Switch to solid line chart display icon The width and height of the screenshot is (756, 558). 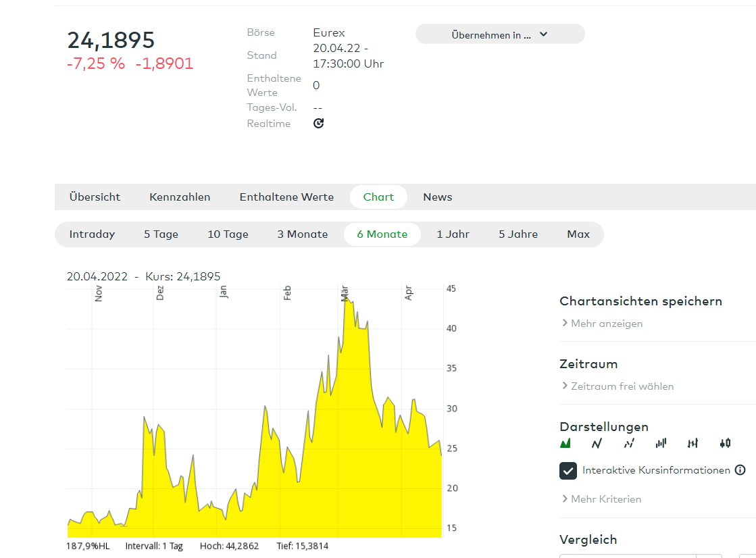597,443
